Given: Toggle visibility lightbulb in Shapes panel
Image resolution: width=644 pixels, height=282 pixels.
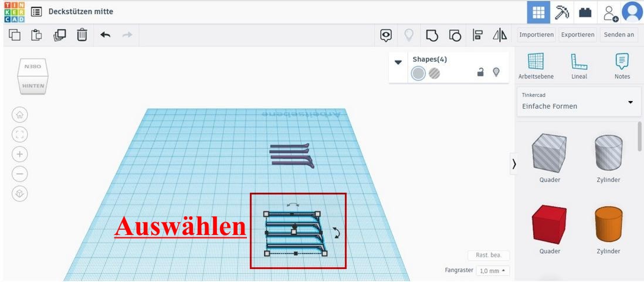Looking at the screenshot, I should tap(496, 72).
